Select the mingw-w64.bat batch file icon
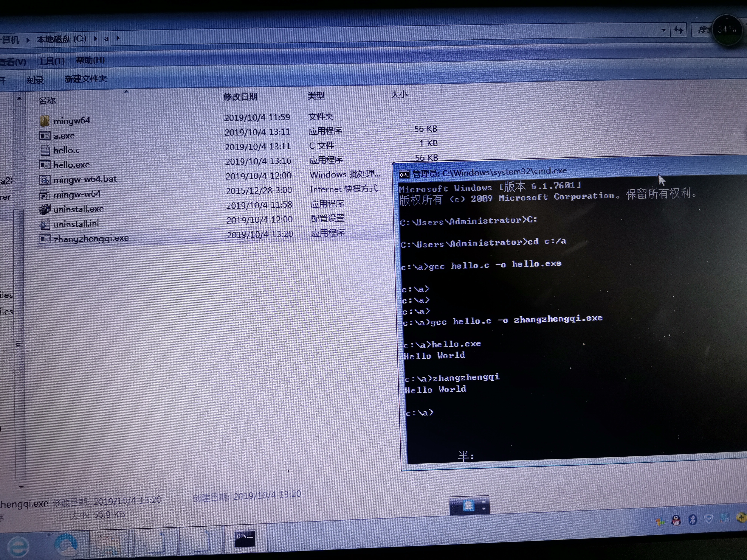Image resolution: width=747 pixels, height=560 pixels. (45, 179)
